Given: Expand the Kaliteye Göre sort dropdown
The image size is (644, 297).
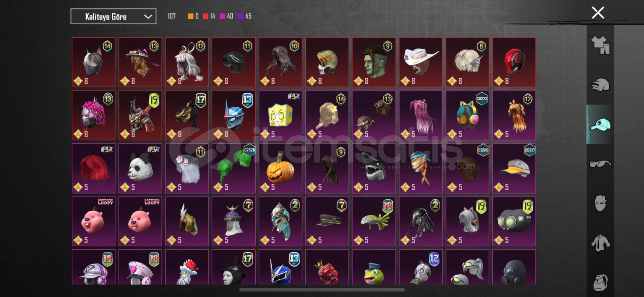Looking at the screenshot, I should [113, 16].
